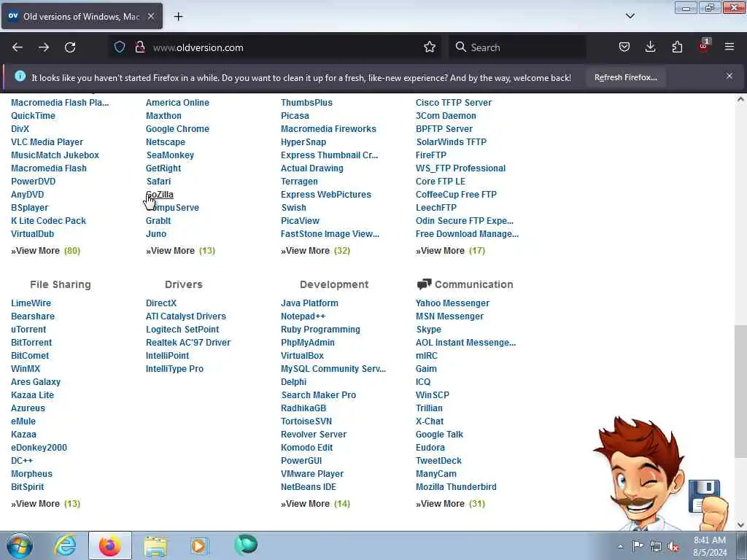This screenshot has height=560, width=747.
Task: Go forward to the next page
Action: 44,47
